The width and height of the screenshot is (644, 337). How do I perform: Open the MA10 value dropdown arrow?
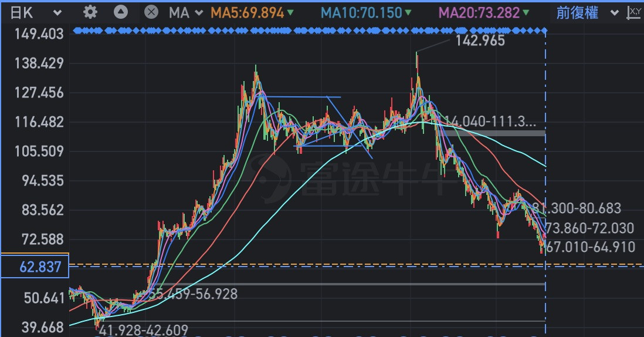(x=408, y=13)
